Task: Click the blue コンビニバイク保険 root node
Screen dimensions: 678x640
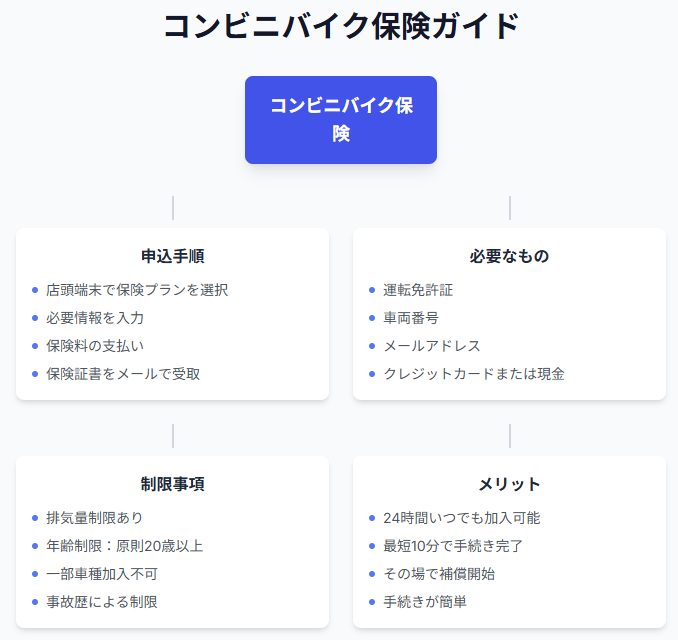Action: (340, 120)
